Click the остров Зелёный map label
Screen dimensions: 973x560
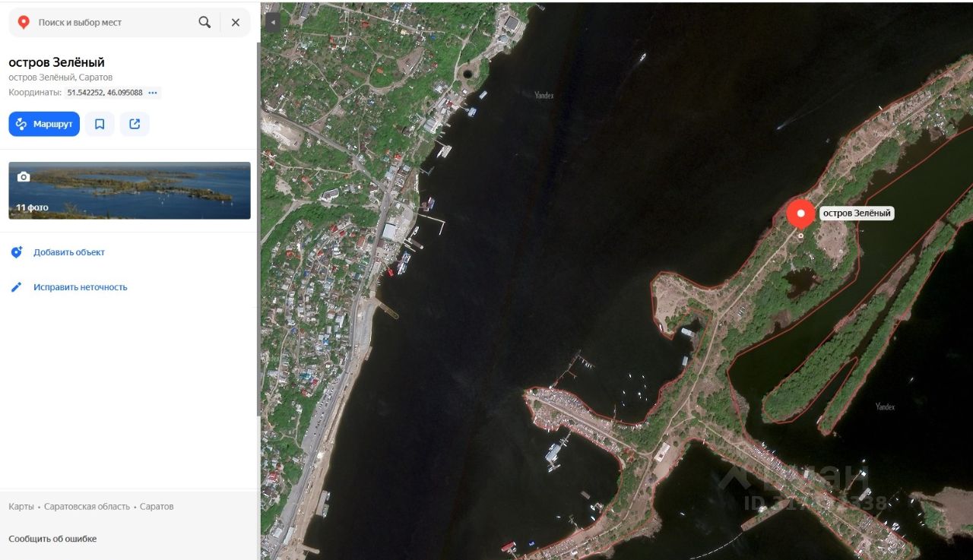(x=856, y=214)
